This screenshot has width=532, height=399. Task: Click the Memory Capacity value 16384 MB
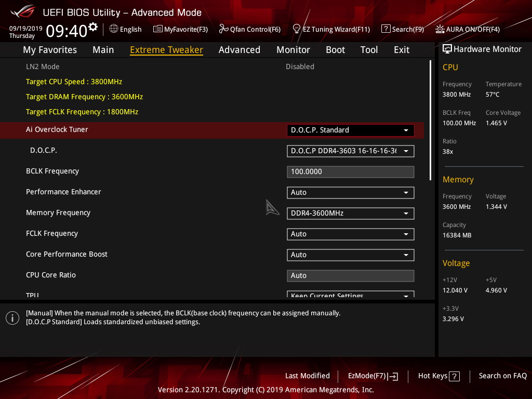[457, 235]
